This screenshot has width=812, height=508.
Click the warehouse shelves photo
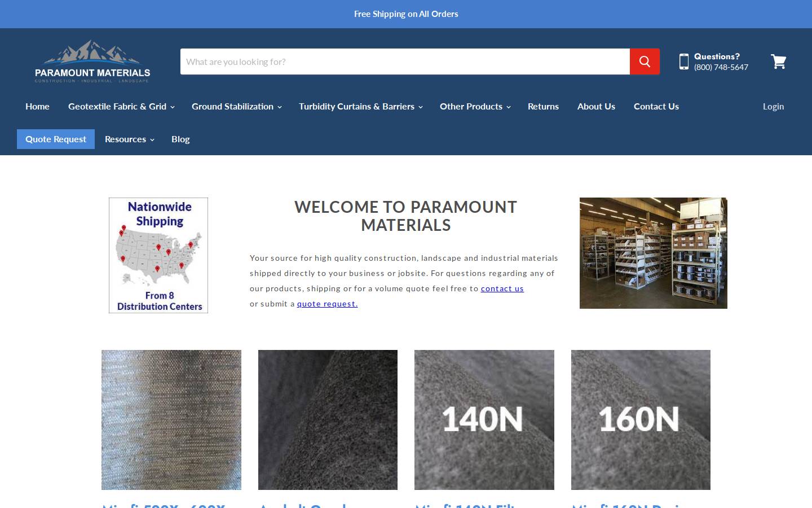(654, 253)
